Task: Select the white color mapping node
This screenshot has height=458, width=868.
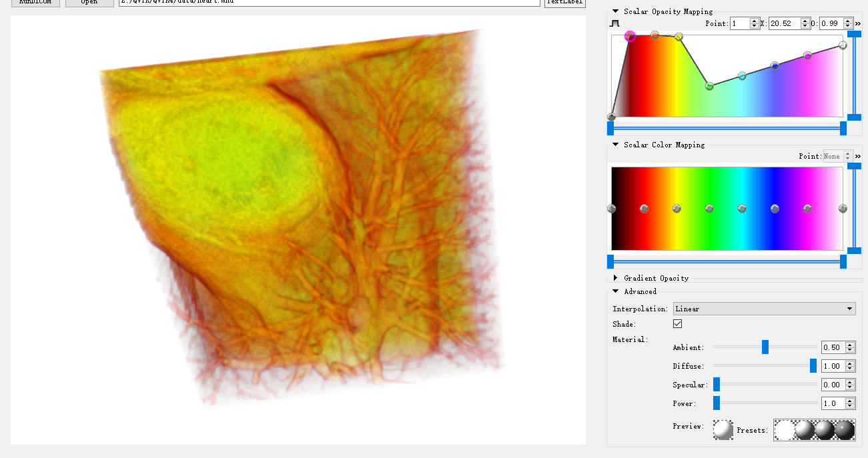Action: click(x=843, y=209)
